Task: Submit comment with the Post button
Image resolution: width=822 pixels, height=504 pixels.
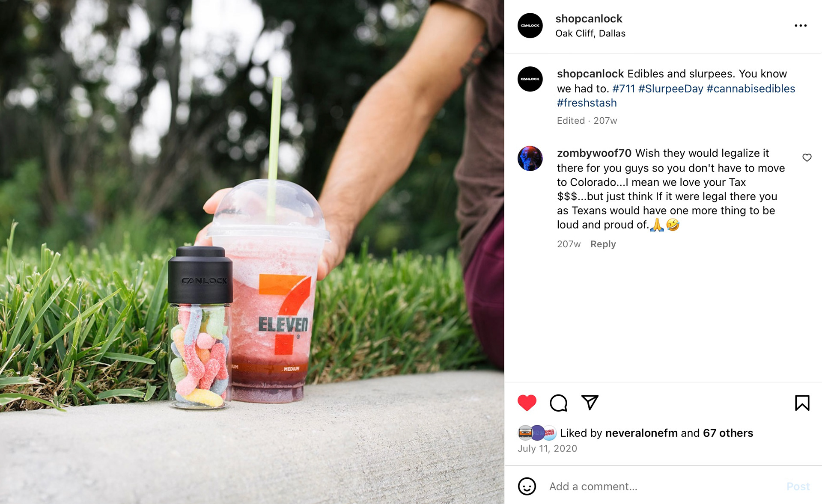Action: click(x=798, y=486)
